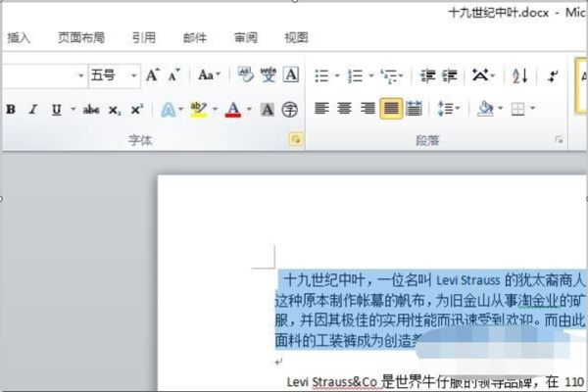Image resolution: width=588 pixels, height=392 pixels.
Task: Click the Clear Formatting icon
Action: (246, 74)
